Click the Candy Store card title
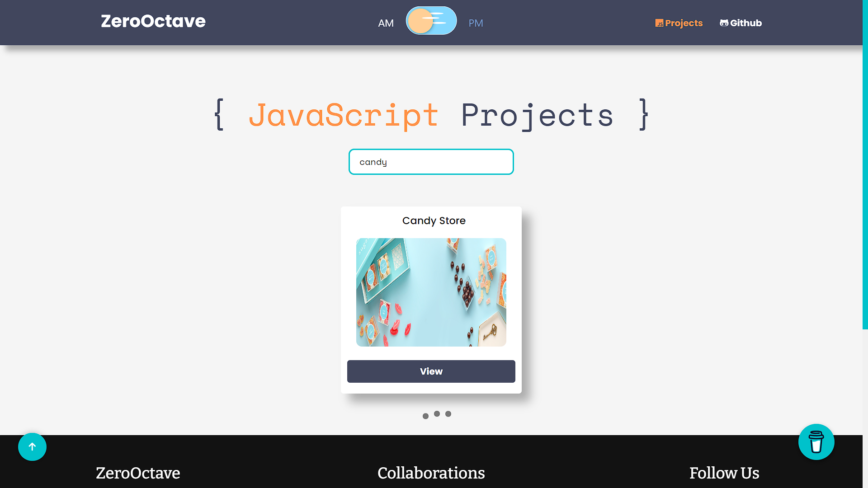The image size is (868, 488). (434, 221)
